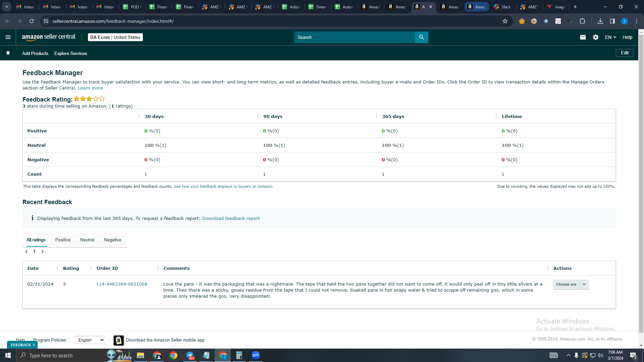Show hidden system tray icons
Viewport: 644px width, 362px height.
coord(568,355)
